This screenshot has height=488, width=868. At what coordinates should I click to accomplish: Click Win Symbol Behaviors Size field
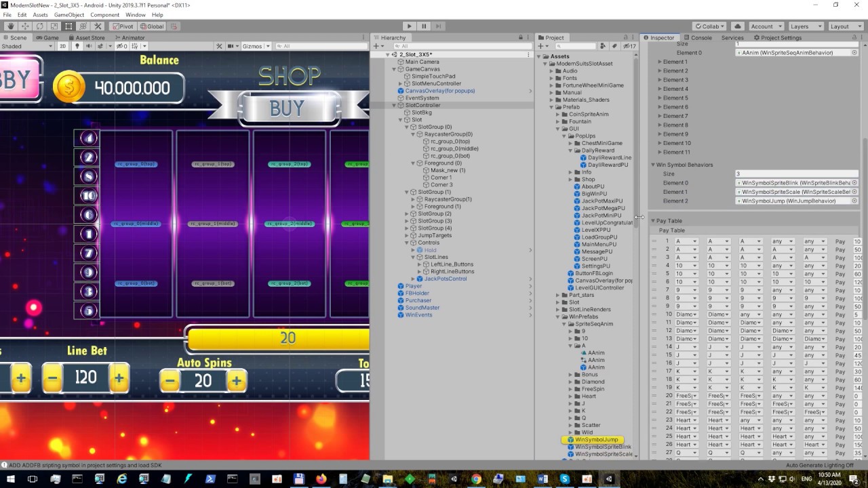pyautogui.click(x=797, y=174)
